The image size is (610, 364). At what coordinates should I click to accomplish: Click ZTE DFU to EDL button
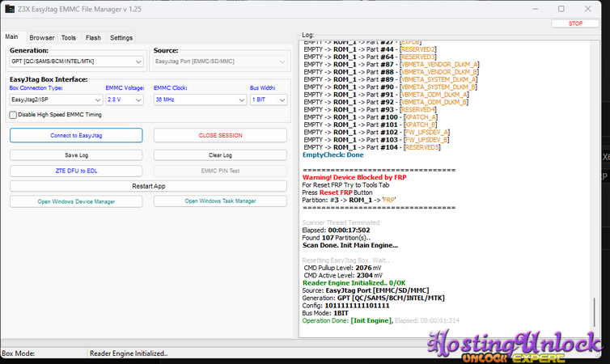tap(76, 171)
